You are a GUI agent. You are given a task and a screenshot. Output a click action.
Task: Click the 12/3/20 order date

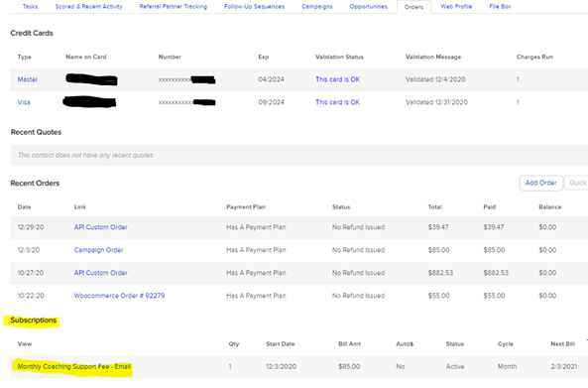29,250
